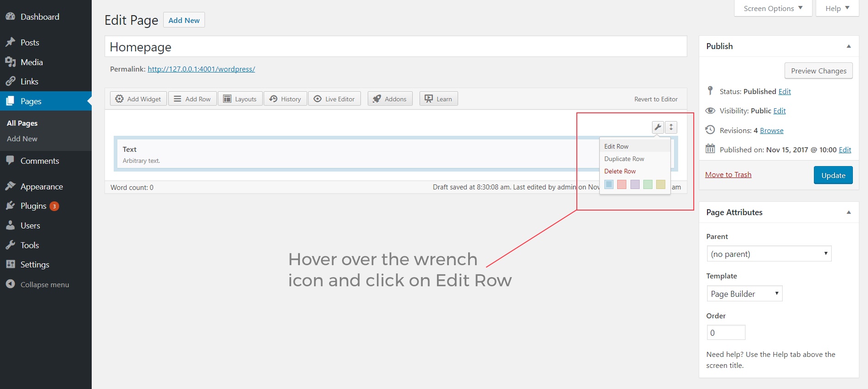The image size is (868, 389).
Task: Pick the blue row color swatch
Action: coord(609,184)
